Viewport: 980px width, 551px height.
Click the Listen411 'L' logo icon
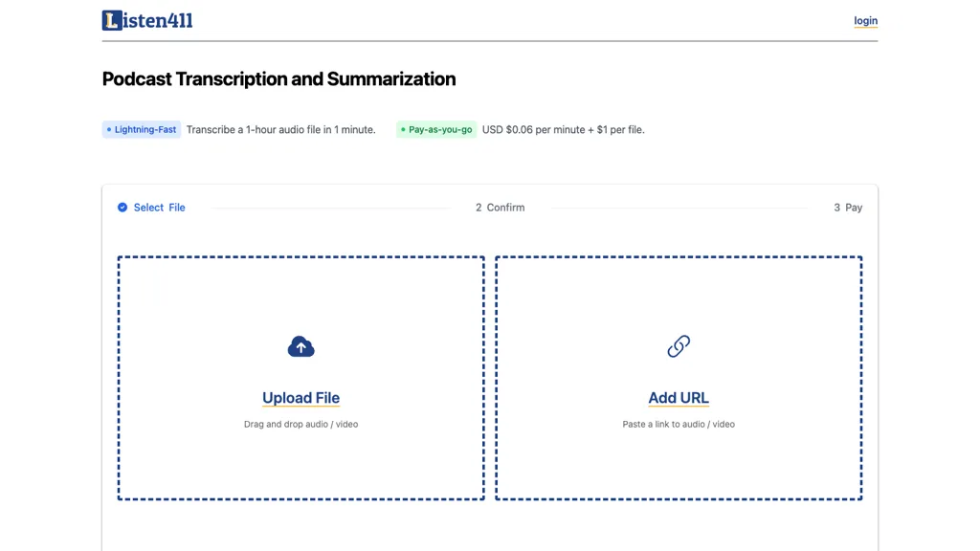tap(112, 20)
